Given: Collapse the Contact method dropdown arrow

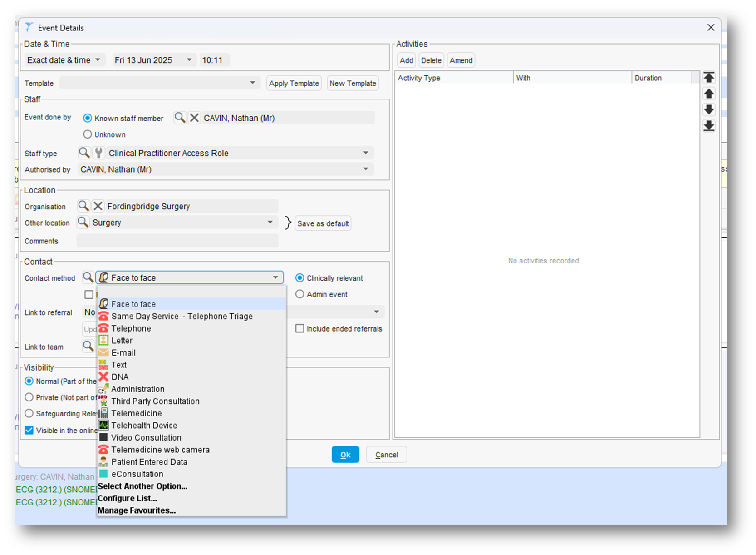Looking at the screenshot, I should coord(275,277).
